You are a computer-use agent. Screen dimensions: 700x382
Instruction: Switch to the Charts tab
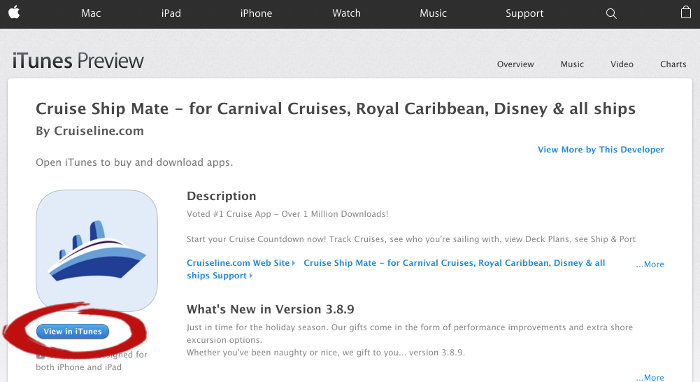[673, 64]
